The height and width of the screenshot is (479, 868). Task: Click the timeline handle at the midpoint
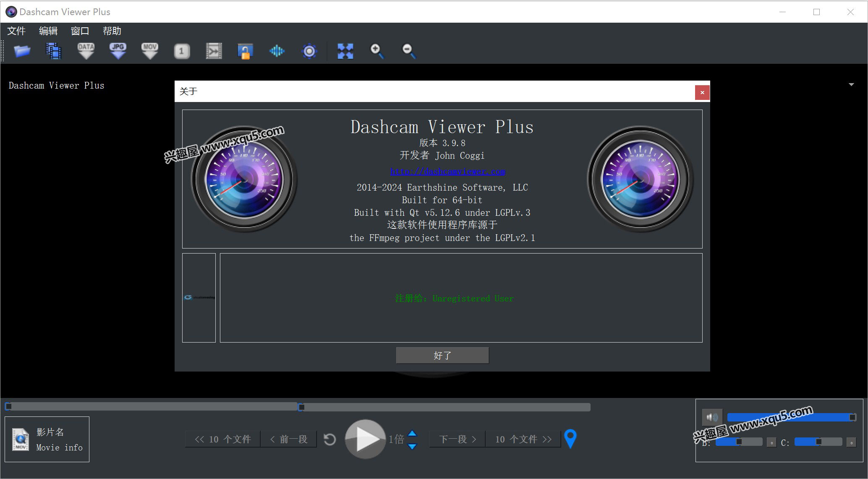point(301,407)
